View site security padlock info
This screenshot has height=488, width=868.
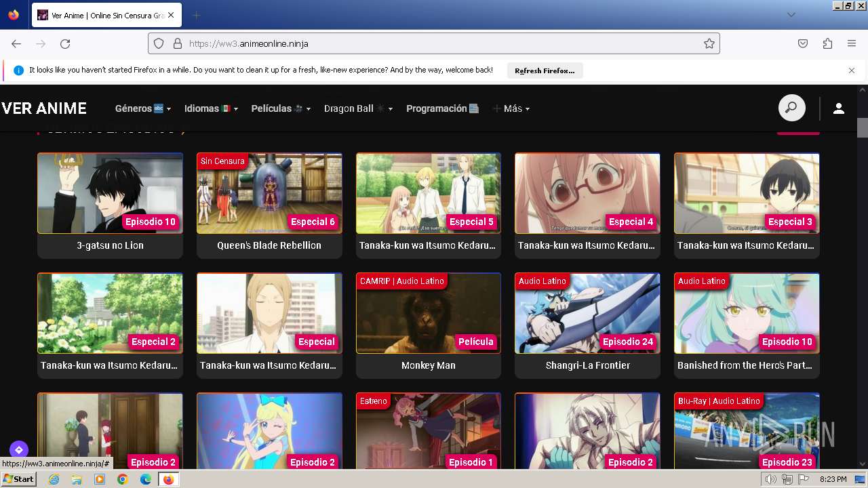177,43
